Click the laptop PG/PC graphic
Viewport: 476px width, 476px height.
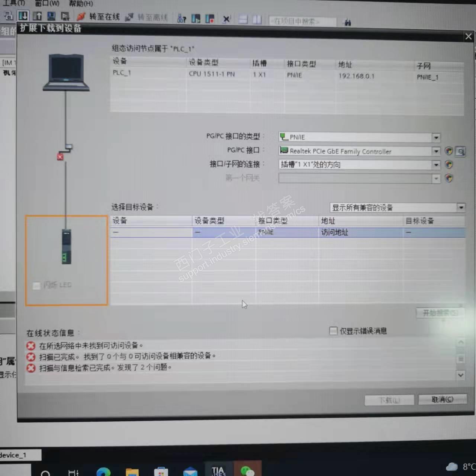(x=66, y=73)
